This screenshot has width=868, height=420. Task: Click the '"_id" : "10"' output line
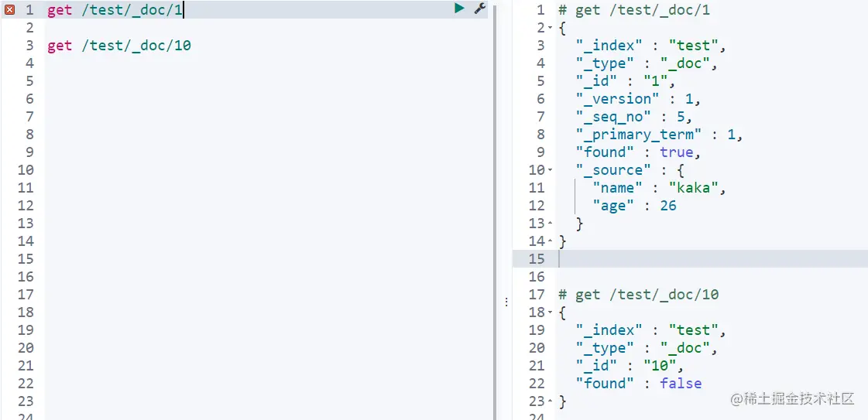(x=630, y=365)
